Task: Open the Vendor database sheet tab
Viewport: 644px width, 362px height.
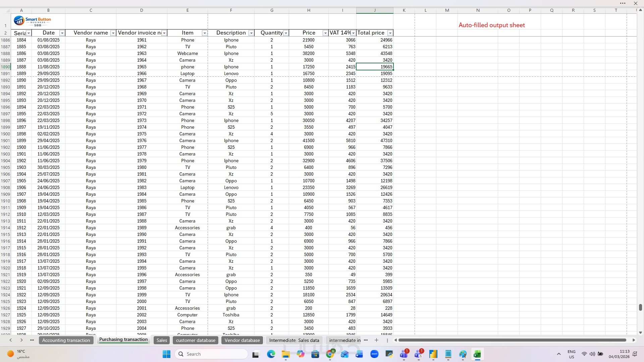Action: [x=242, y=340]
